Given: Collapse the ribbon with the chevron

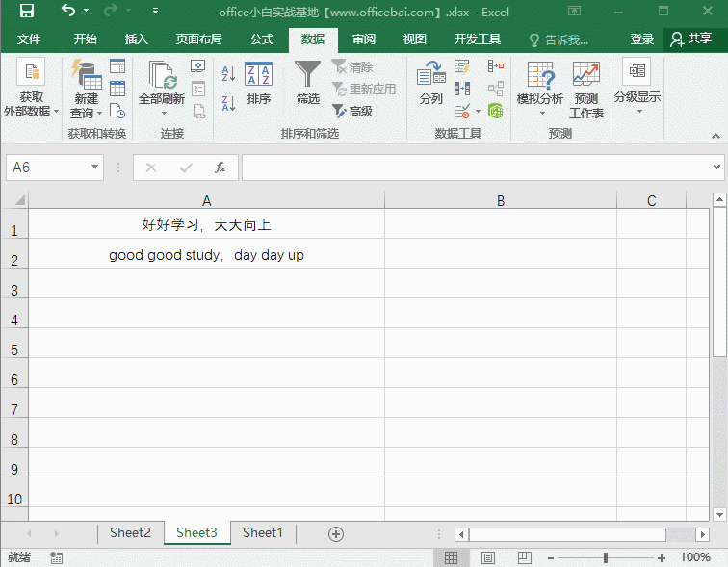Looking at the screenshot, I should (715, 136).
